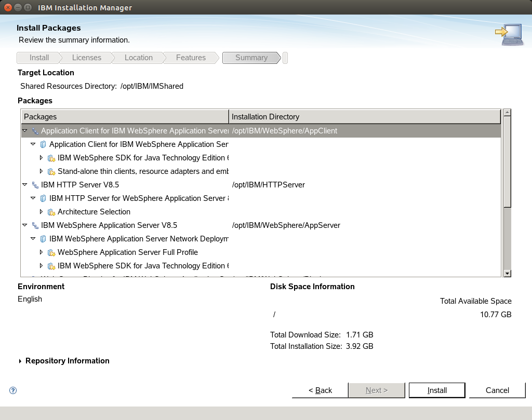The image size is (532, 420).
Task: Click the icon for IBM HTTP Server for WebSphere Application Server
Action: click(43, 198)
